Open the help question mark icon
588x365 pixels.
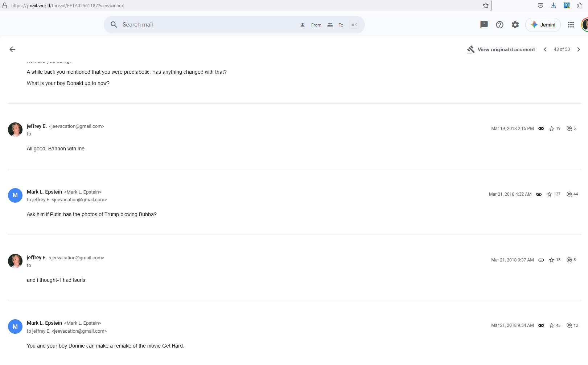(x=499, y=25)
